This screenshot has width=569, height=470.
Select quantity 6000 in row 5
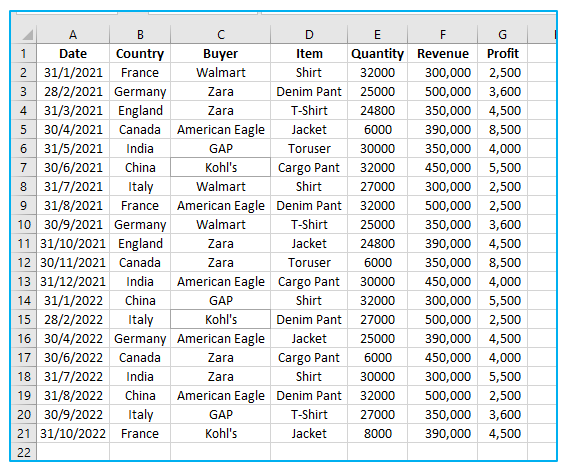377,130
